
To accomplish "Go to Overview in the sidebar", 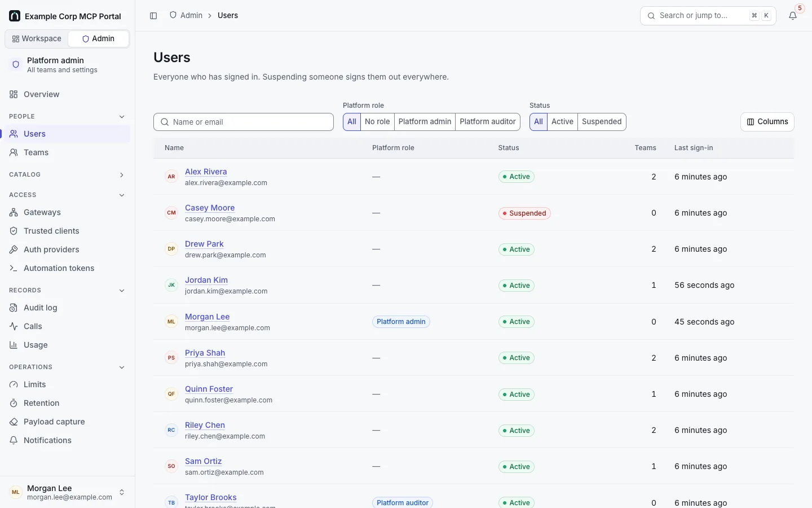I will pyautogui.click(x=67, y=94).
